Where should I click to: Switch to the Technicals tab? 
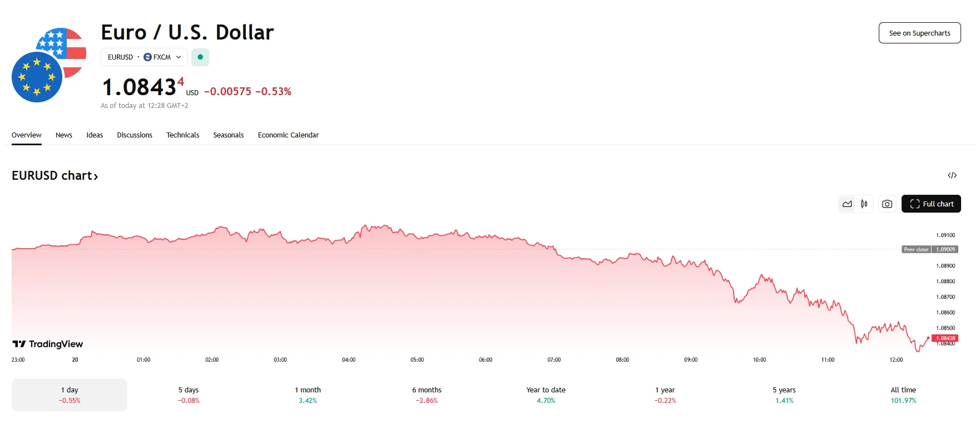coord(182,135)
